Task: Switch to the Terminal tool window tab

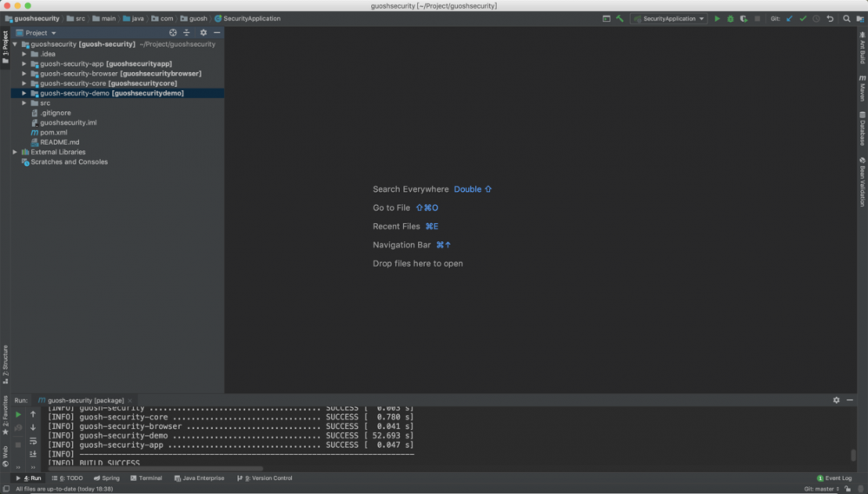Action: 146,478
